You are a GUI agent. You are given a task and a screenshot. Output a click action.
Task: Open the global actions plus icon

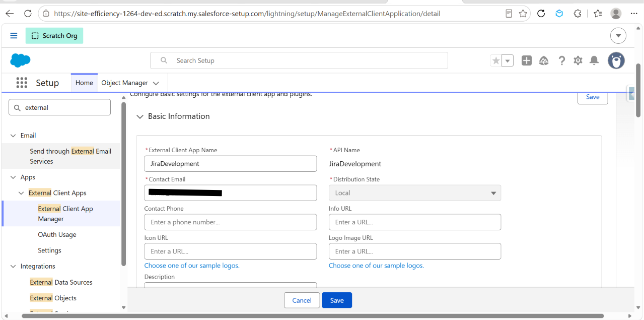click(x=527, y=60)
